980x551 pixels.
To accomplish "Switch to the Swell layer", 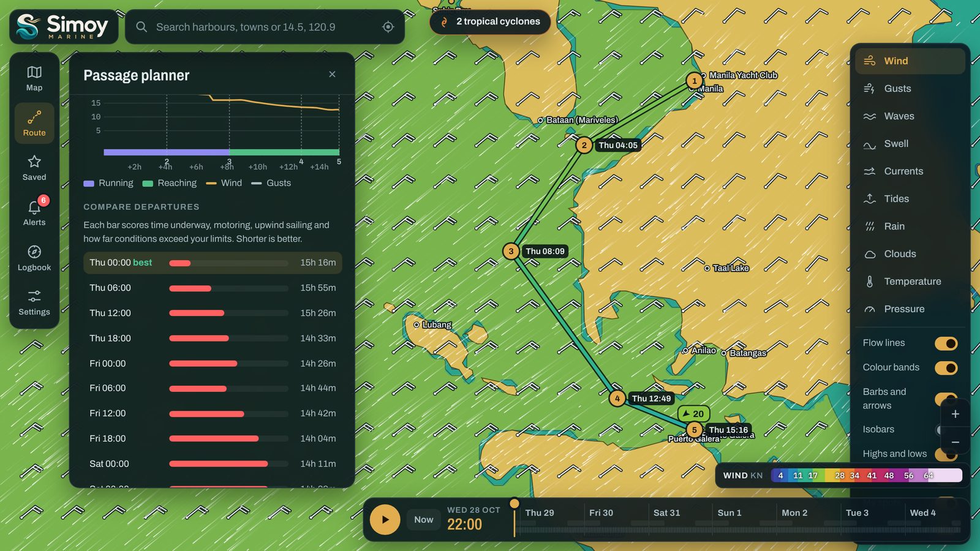I will 910,143.
